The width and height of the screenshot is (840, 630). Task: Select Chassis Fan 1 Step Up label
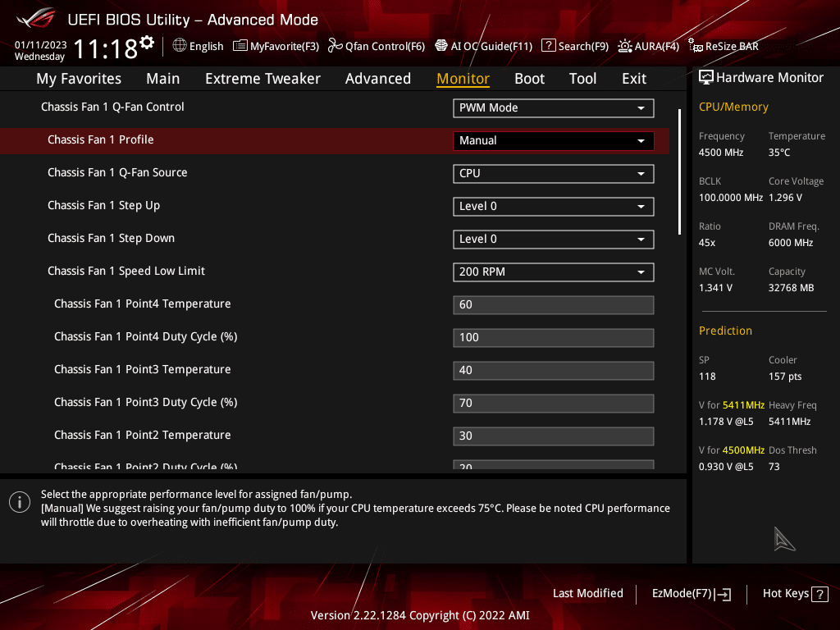pyautogui.click(x=103, y=206)
